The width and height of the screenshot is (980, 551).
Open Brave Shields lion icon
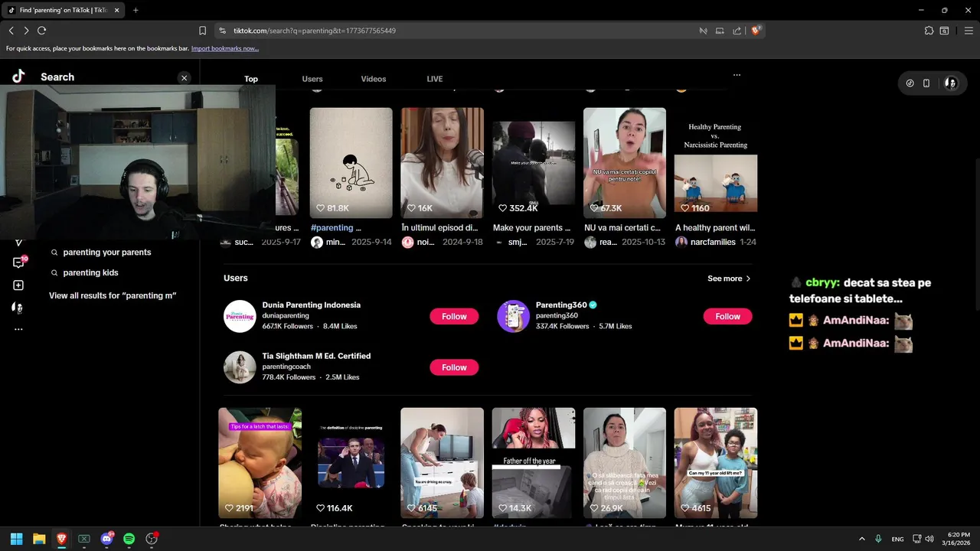756,31
